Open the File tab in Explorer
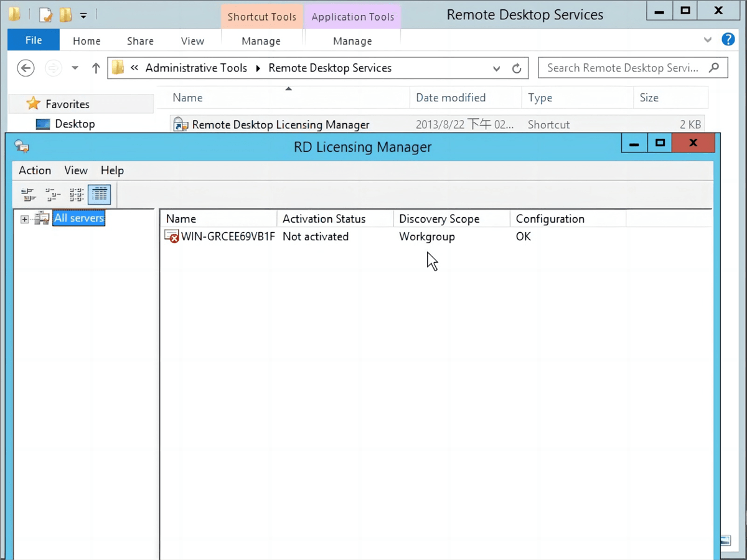Screen dimensions: 747x560 tap(34, 40)
